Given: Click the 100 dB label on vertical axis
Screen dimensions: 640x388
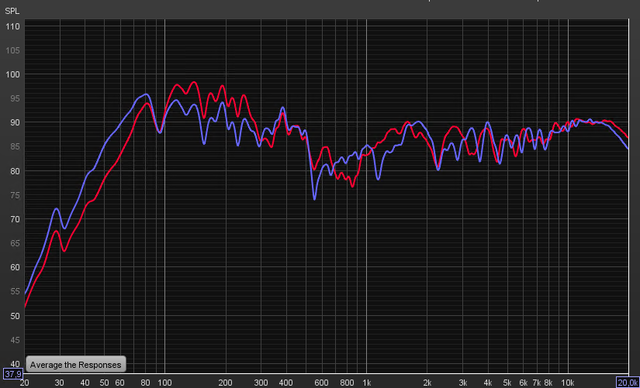Looking at the screenshot, I should [14, 75].
